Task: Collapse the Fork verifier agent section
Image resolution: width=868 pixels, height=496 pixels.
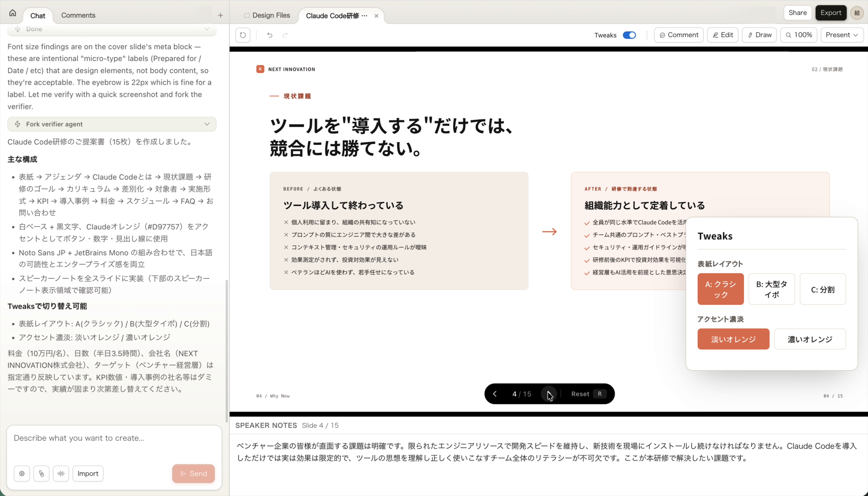Action: (207, 124)
